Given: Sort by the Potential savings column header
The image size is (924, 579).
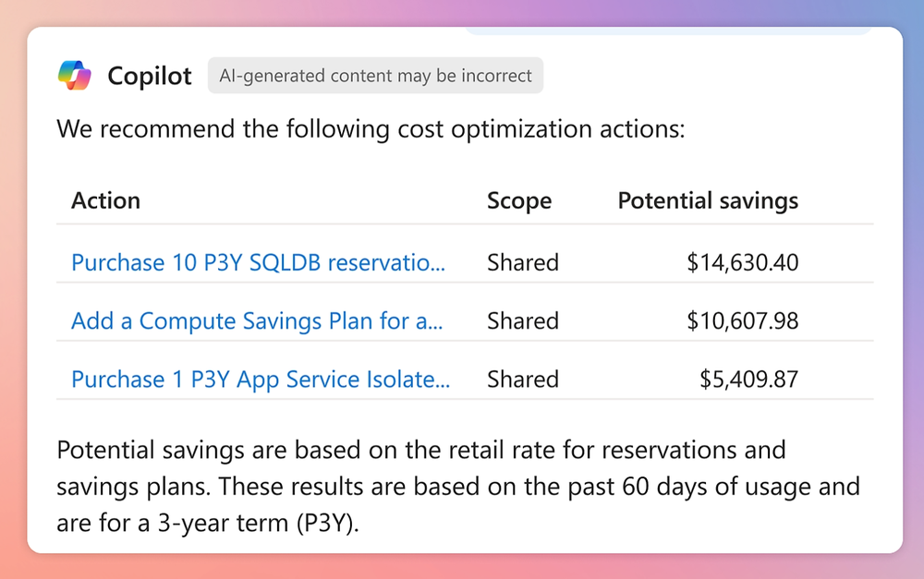Looking at the screenshot, I should [707, 200].
